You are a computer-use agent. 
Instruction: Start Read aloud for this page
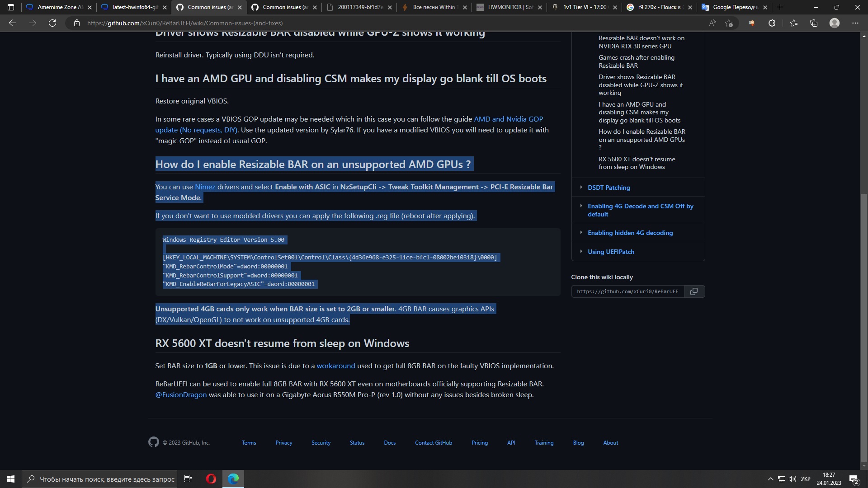[x=713, y=23]
